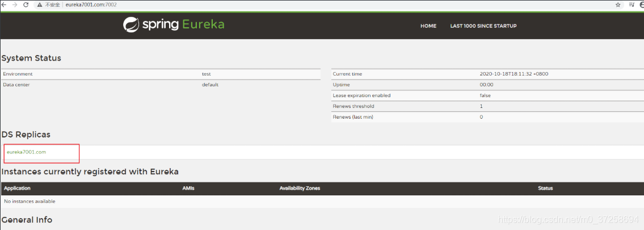This screenshot has width=644, height=230.
Task: Click the Application column header
Action: click(17, 188)
